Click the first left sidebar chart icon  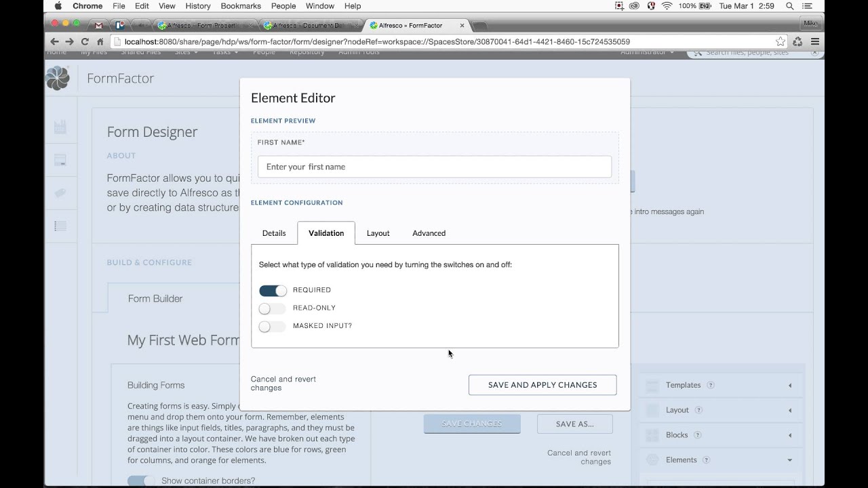pos(60,127)
